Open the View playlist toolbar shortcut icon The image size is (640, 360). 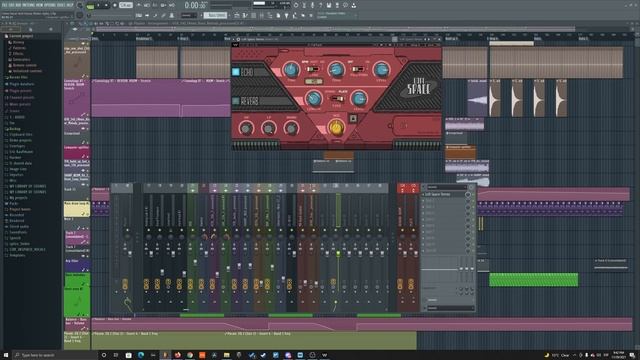coord(237,16)
